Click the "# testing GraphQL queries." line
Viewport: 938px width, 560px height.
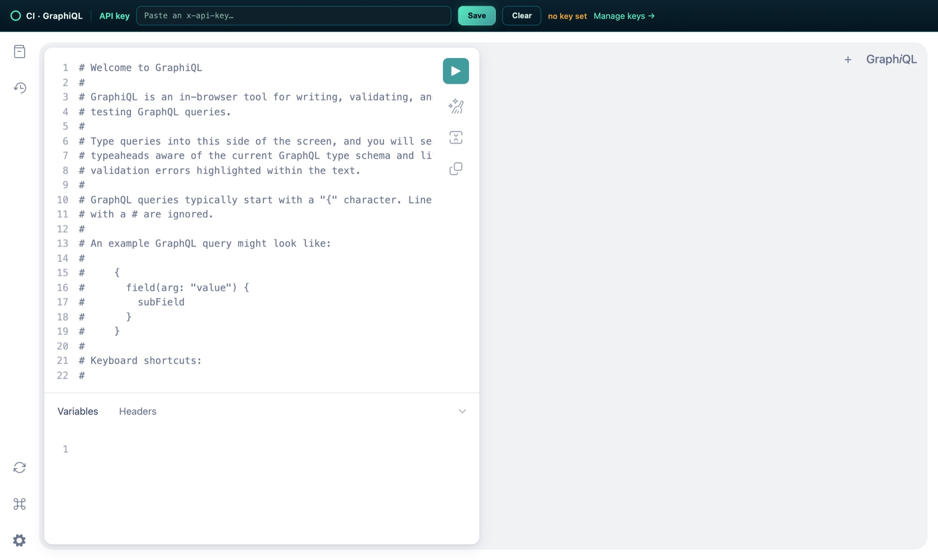click(x=155, y=112)
